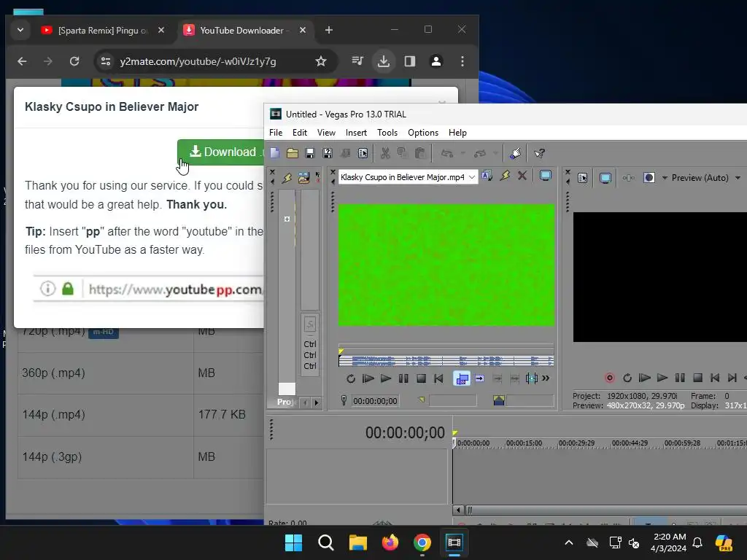Click the Redo arrow icon
Screen dimensions: 747x560
(x=480, y=153)
